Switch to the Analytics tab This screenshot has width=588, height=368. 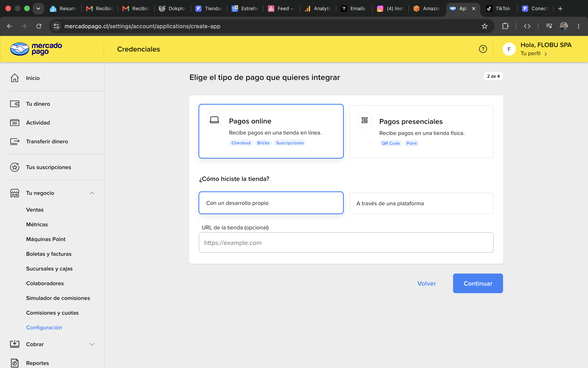[x=318, y=9]
